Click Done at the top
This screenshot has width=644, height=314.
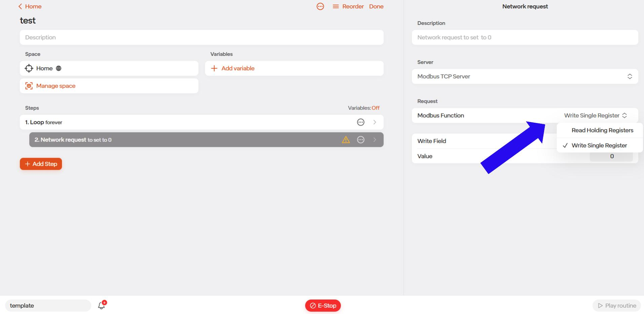point(376,6)
